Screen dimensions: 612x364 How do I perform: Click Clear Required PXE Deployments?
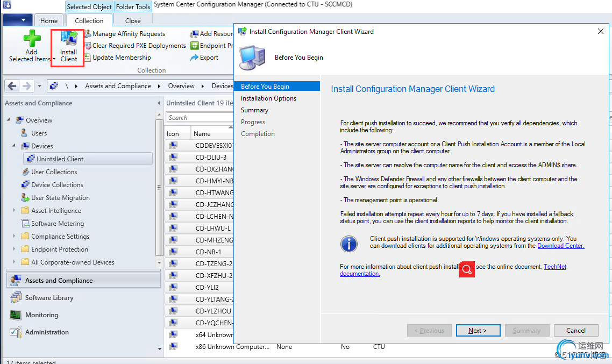click(x=139, y=46)
